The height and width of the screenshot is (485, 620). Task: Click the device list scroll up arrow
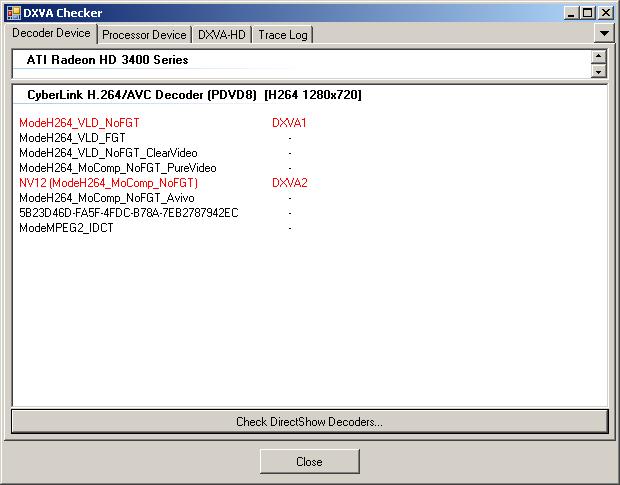[599, 57]
